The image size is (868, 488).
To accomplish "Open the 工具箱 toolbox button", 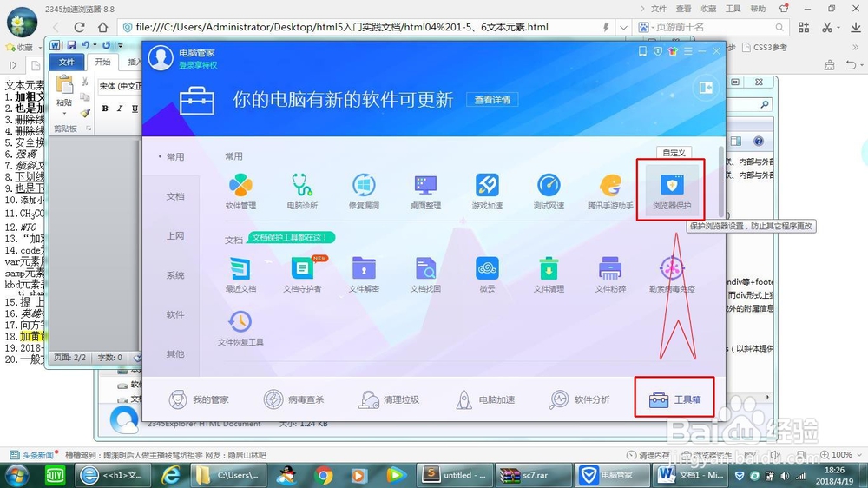I will 674,399.
